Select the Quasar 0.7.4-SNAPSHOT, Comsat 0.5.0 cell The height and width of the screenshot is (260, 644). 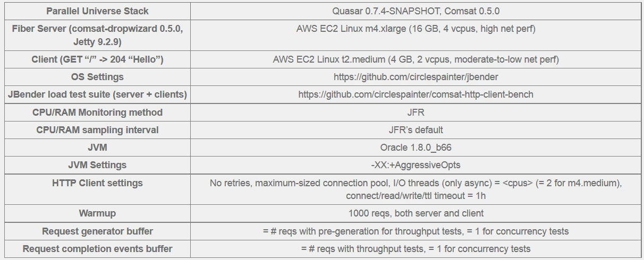click(416, 11)
